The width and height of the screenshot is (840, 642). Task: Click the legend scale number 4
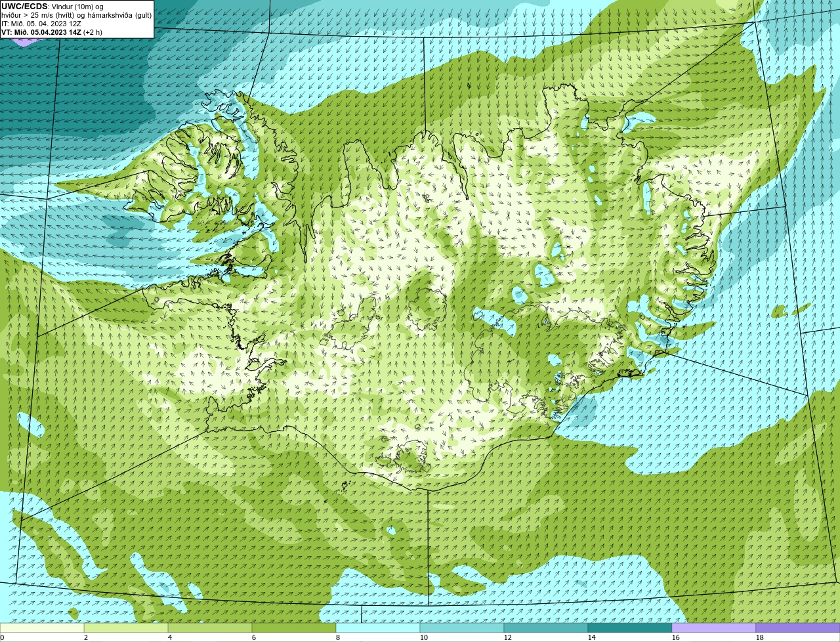point(170,637)
